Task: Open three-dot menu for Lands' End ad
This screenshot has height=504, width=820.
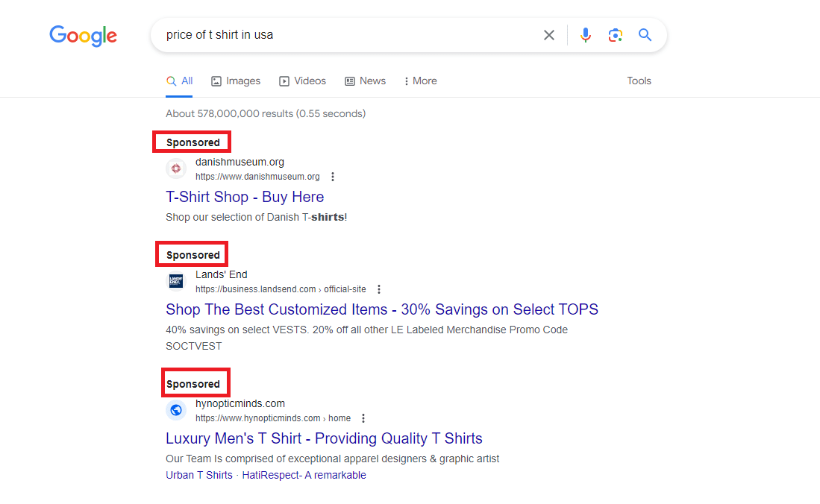Action: (x=379, y=289)
